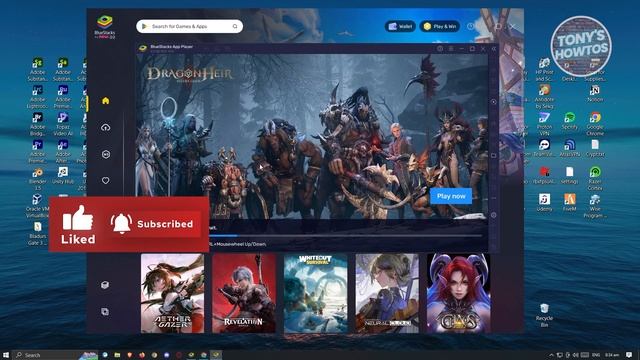Click the App Player settings gear in right toolbar
The height and width of the screenshot is (360, 640).
coord(493,215)
